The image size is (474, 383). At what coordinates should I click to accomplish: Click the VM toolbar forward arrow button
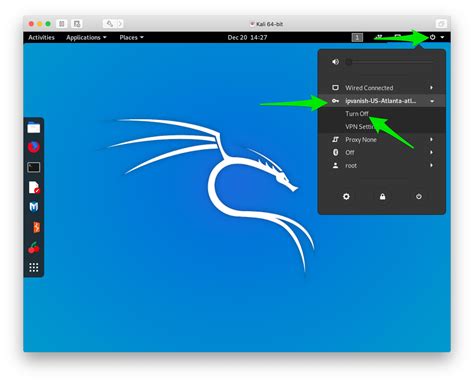[x=120, y=24]
